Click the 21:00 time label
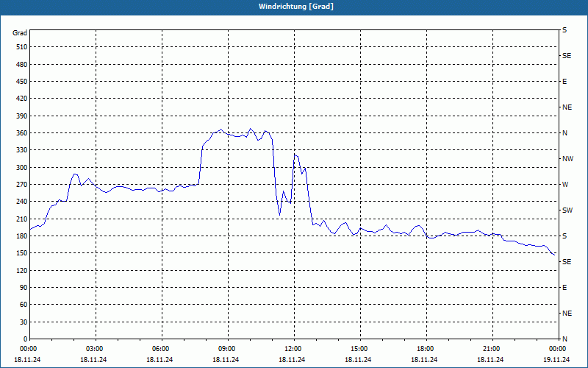The width and height of the screenshot is (588, 368). 492,349
